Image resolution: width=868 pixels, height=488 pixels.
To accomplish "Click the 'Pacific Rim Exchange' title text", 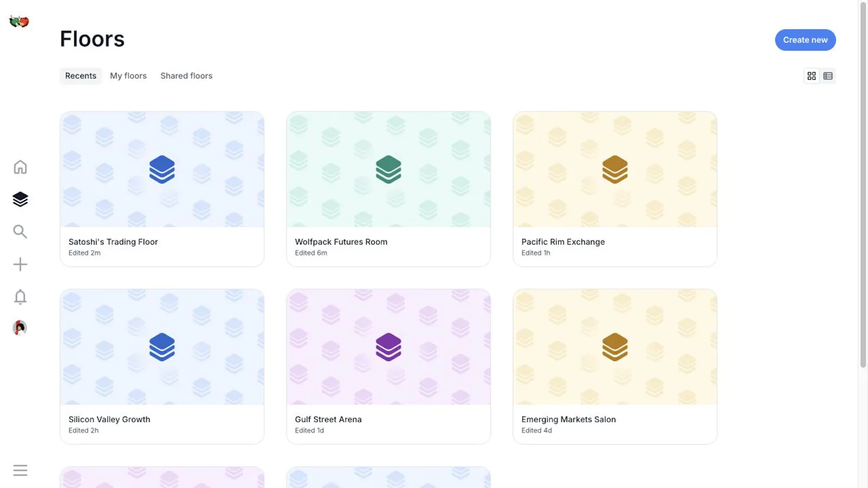I will point(563,242).
